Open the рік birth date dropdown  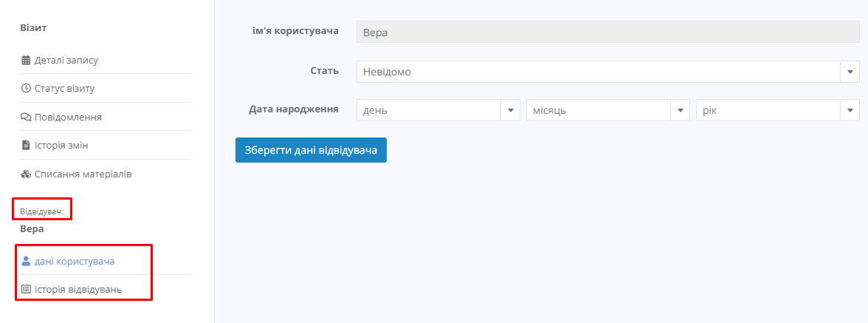pyautogui.click(x=778, y=110)
